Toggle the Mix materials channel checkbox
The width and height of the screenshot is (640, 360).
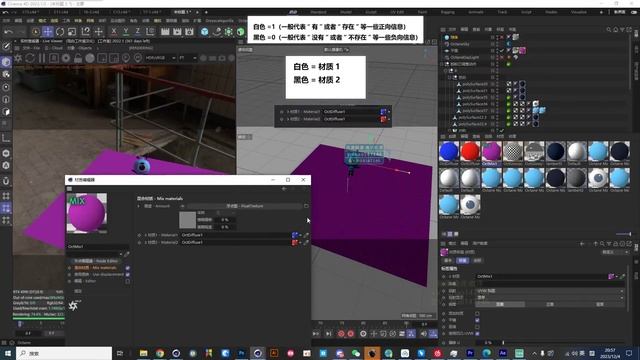128,268
